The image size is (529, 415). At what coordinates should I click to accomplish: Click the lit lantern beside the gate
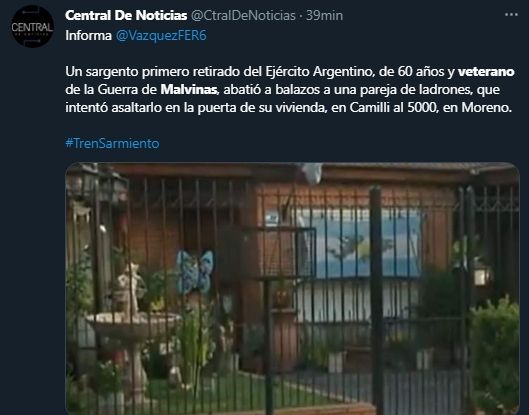(481, 273)
